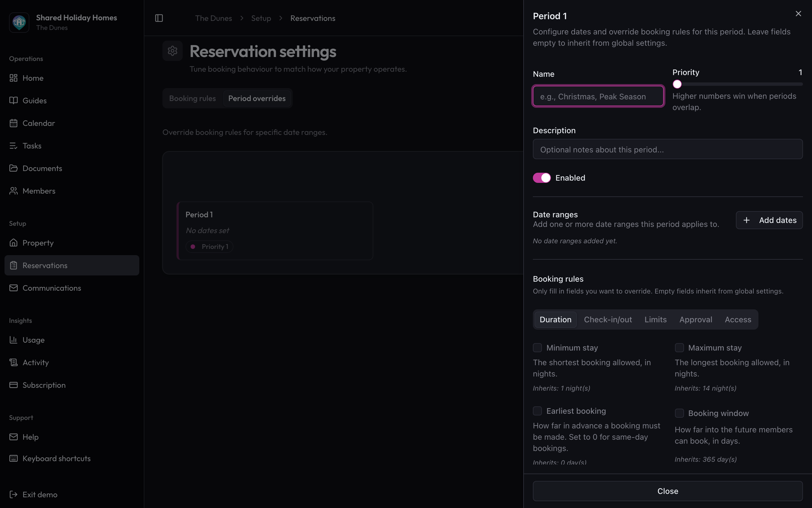Check the Minimum stay checkbox
This screenshot has height=508, width=812.
(x=537, y=347)
